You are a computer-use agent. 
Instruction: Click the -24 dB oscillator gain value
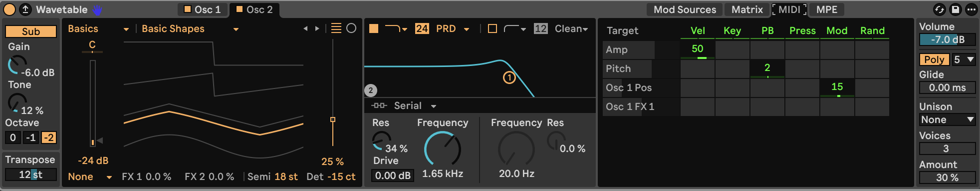tap(93, 160)
